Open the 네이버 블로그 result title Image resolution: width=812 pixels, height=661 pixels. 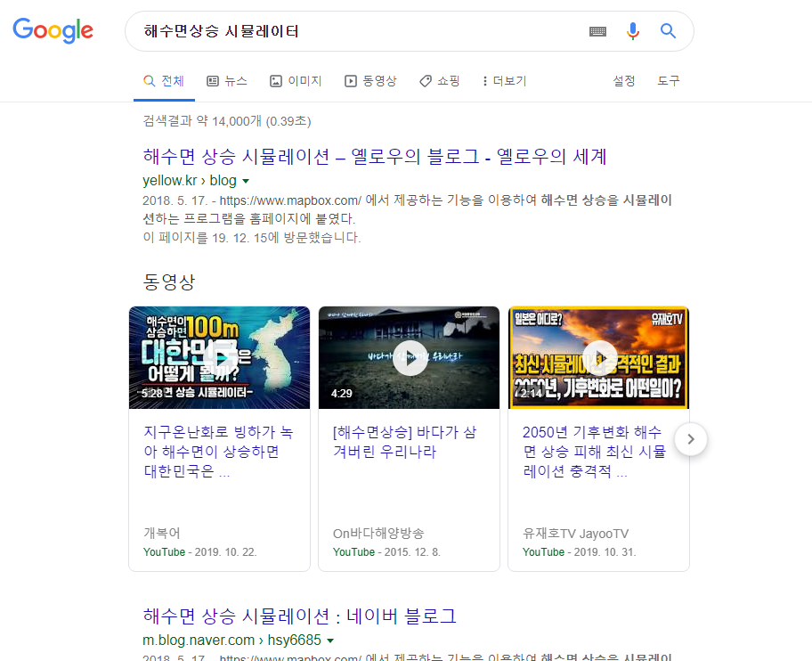coord(299,616)
